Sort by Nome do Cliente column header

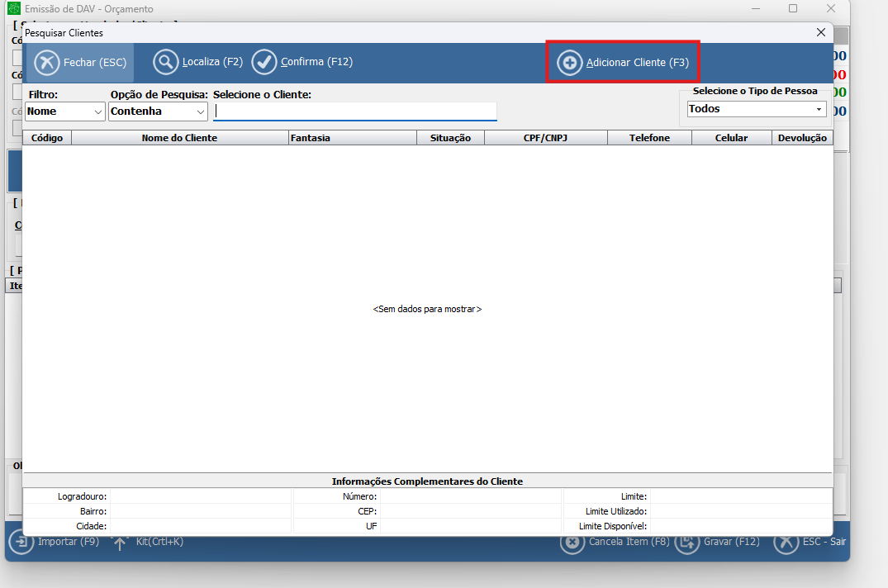click(x=179, y=138)
